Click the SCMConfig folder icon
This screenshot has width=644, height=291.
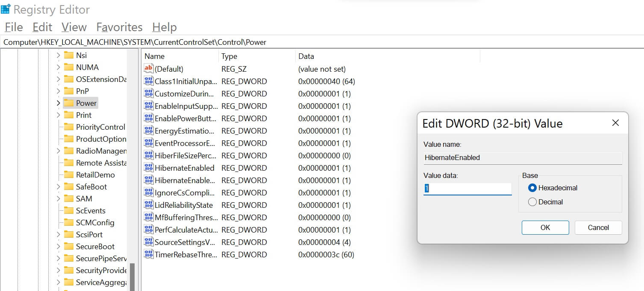[x=69, y=222]
